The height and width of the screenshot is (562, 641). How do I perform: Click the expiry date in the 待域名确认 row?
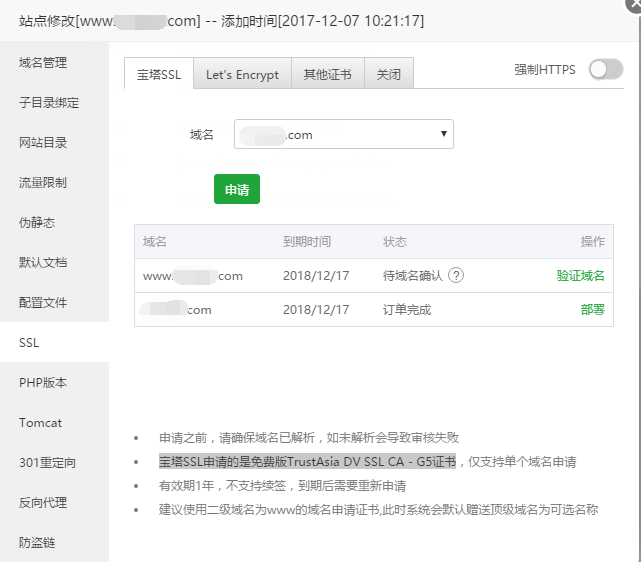click(x=316, y=275)
